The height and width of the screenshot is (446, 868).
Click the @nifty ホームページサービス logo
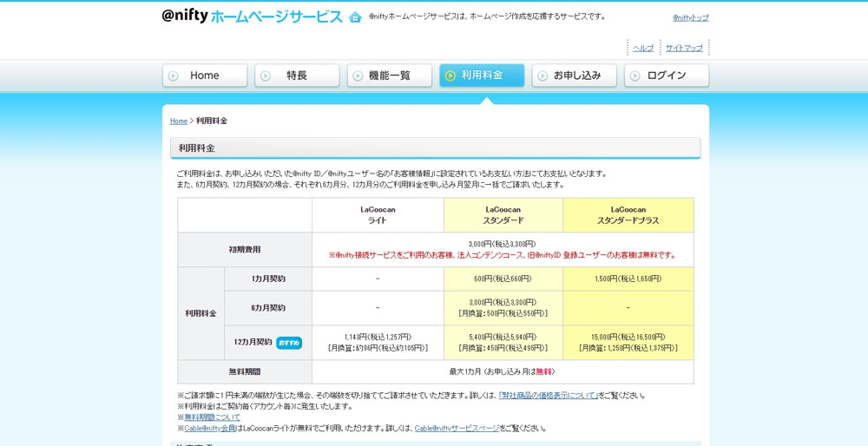253,16
